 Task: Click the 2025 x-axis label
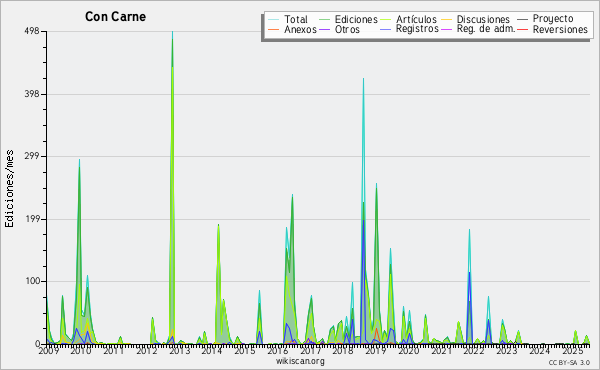[573, 351]
